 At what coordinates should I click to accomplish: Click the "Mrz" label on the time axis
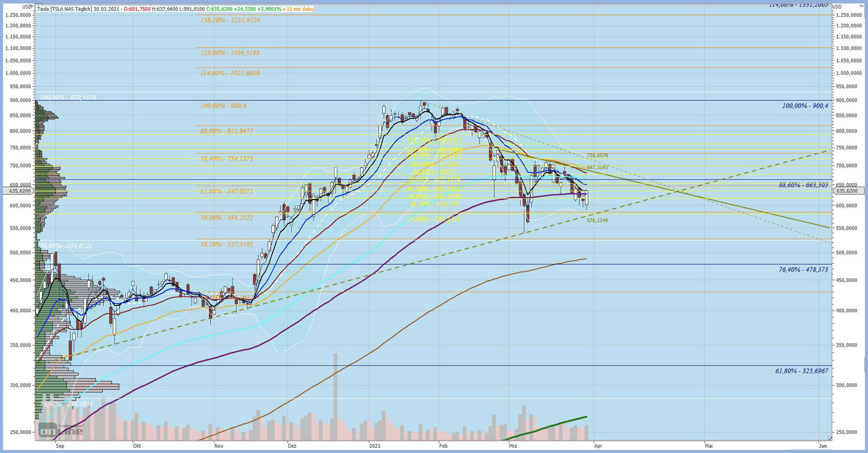[513, 445]
